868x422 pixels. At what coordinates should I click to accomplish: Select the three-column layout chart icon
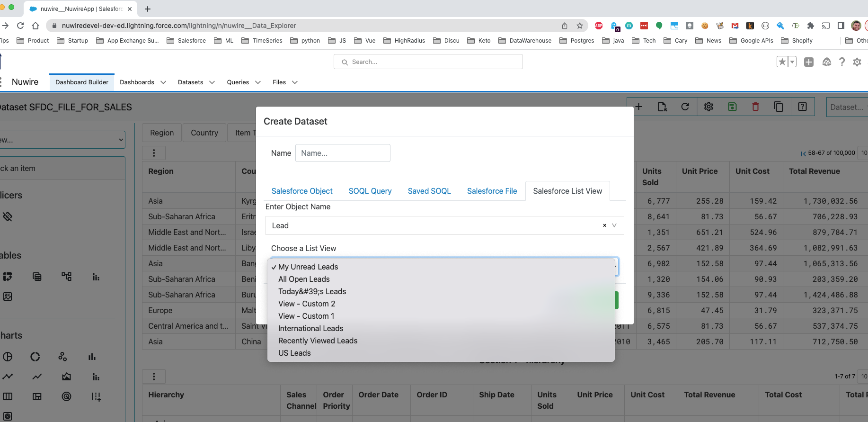8,396
